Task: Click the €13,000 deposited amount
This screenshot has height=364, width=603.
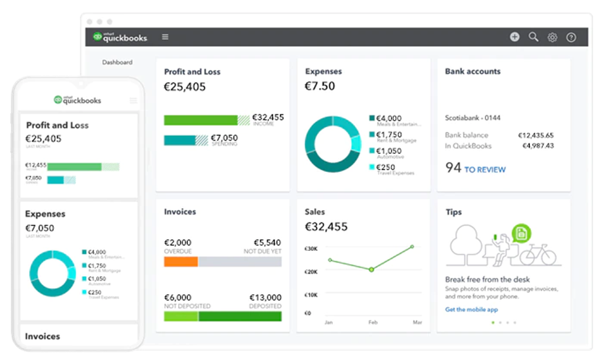Action: pyautogui.click(x=265, y=297)
